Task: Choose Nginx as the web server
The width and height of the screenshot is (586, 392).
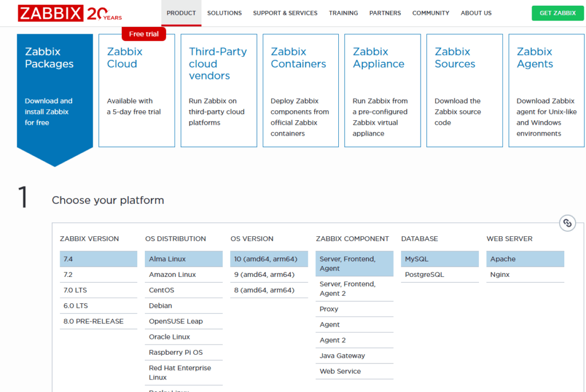Action: pos(501,275)
